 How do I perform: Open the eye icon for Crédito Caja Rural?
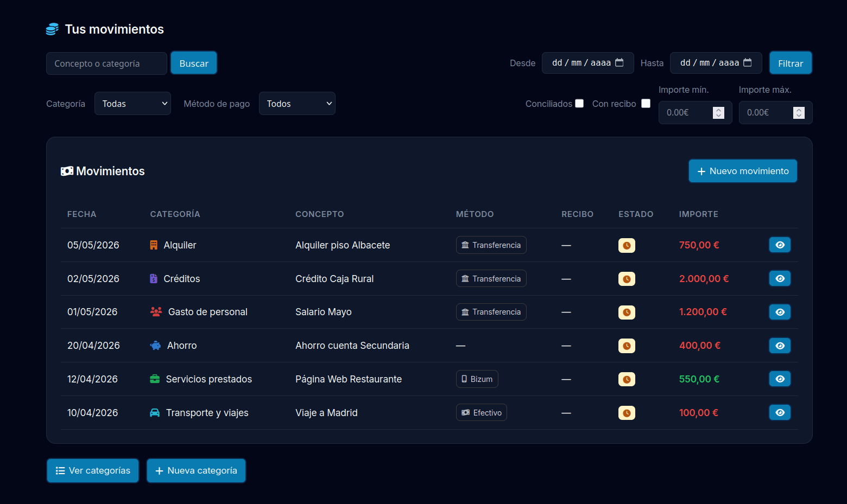[780, 279]
